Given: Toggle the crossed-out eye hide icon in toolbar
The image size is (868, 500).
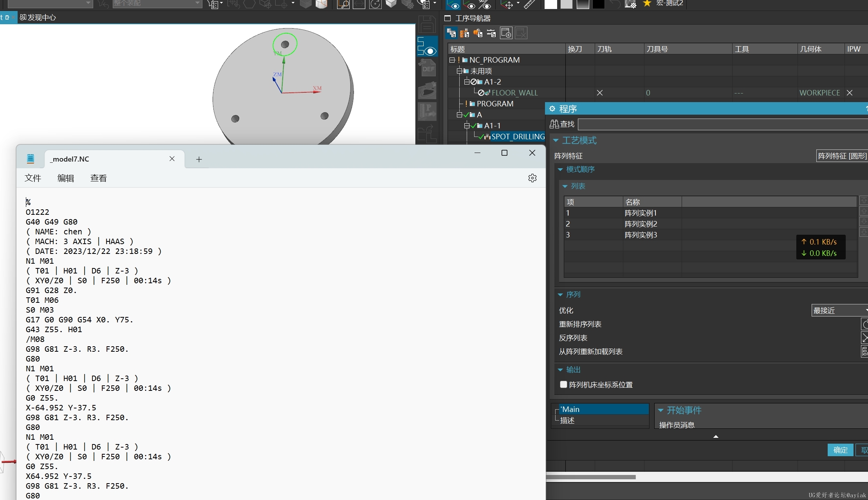Looking at the screenshot, I should point(485,4).
